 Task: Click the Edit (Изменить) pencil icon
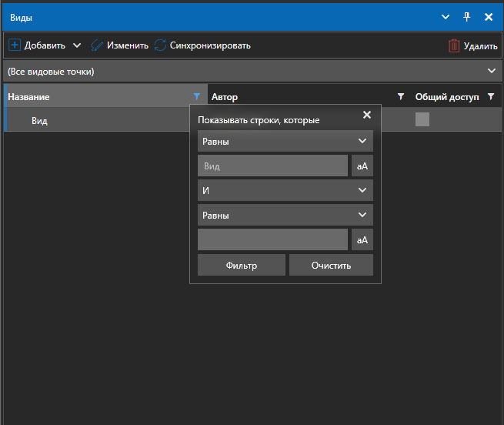point(97,45)
